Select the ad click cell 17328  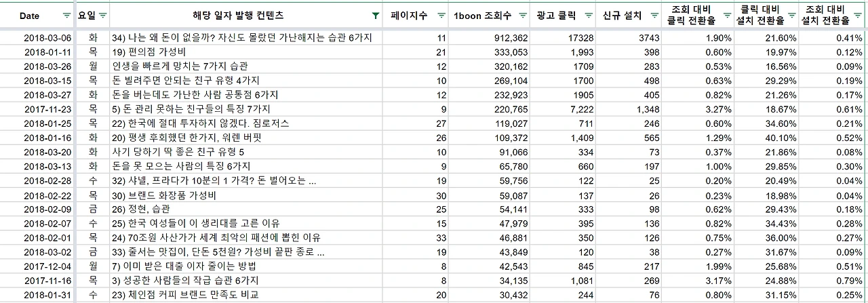(563, 39)
